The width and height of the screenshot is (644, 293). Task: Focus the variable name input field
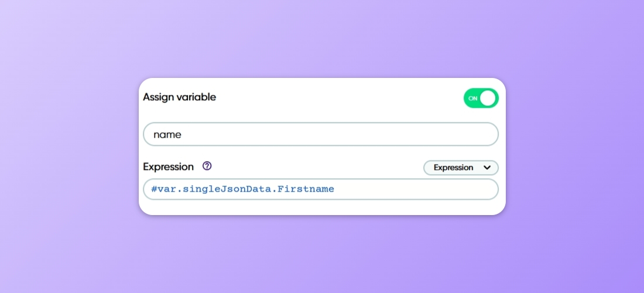tap(320, 134)
